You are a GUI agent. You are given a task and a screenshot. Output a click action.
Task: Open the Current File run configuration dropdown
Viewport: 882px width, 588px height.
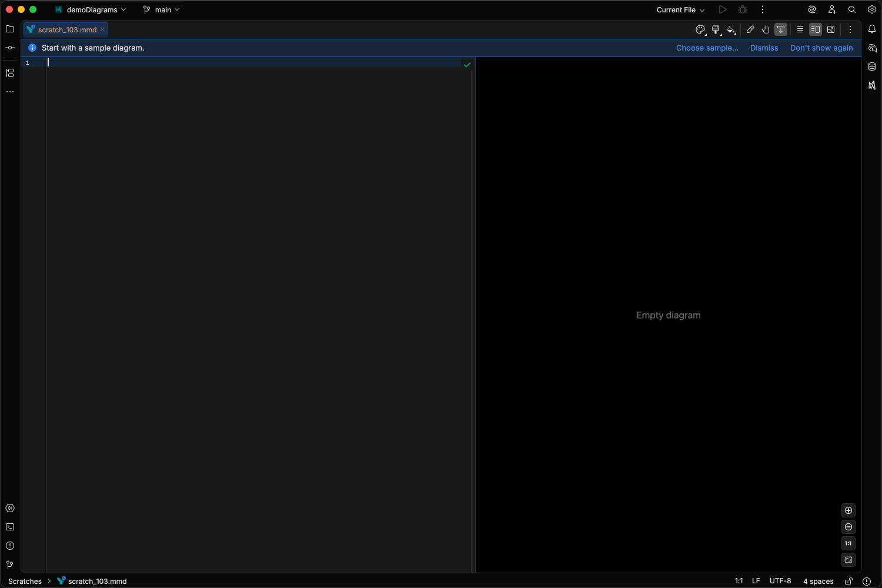tap(679, 9)
